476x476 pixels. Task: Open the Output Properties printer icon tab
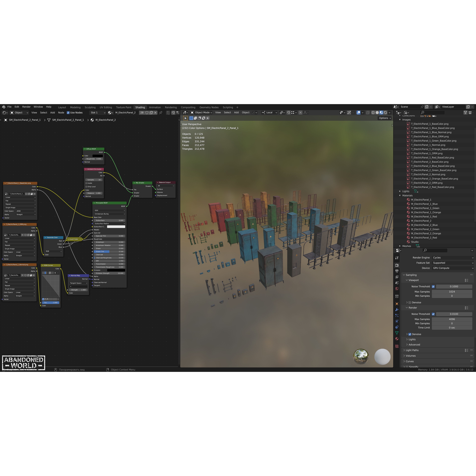click(x=397, y=271)
